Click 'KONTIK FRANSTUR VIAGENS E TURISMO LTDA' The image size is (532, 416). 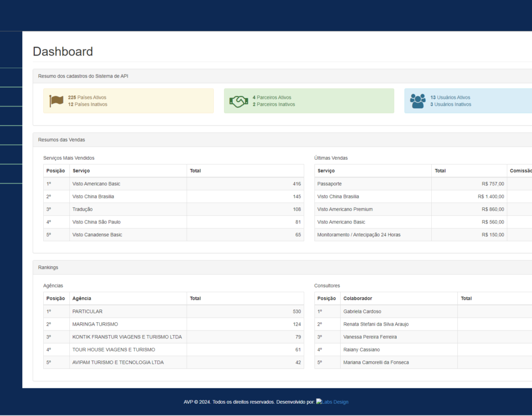(x=127, y=337)
